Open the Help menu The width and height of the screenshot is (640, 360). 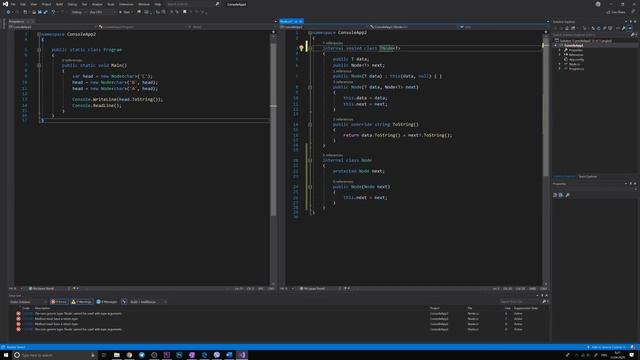[158, 4]
